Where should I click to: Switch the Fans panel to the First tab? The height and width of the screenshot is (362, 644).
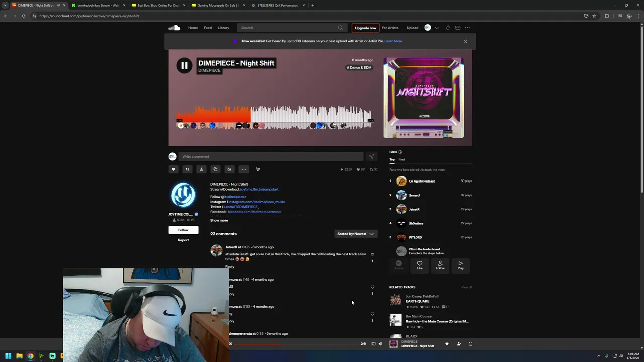(401, 159)
